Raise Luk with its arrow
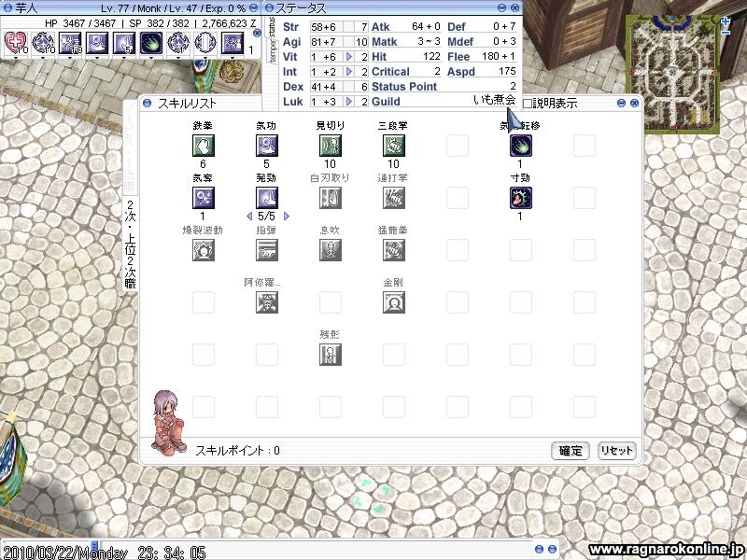This screenshot has width=747, height=560. (349, 102)
